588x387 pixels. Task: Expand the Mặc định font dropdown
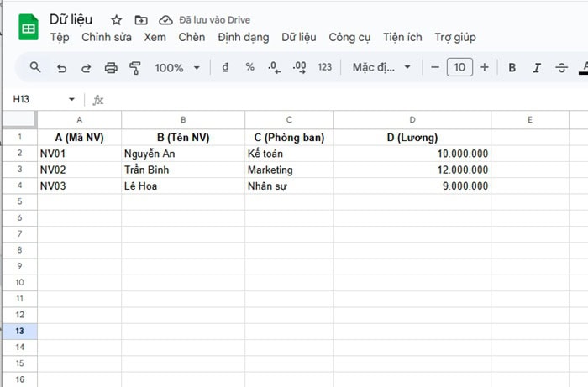point(382,67)
